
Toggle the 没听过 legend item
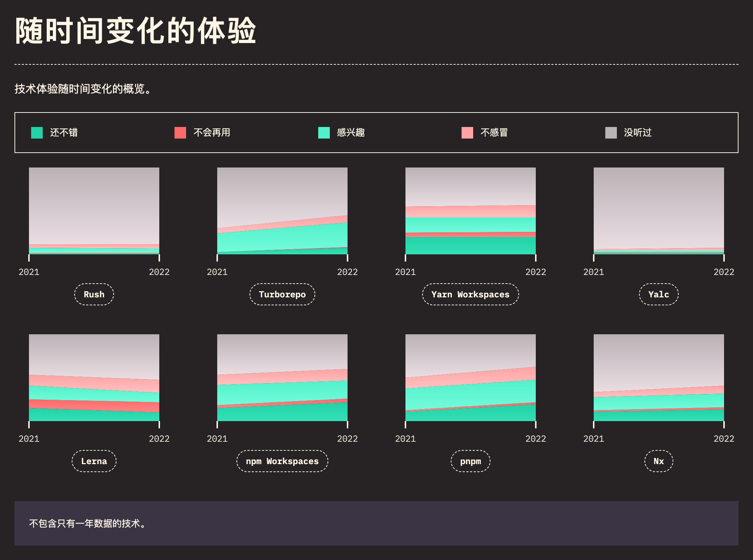click(x=638, y=133)
